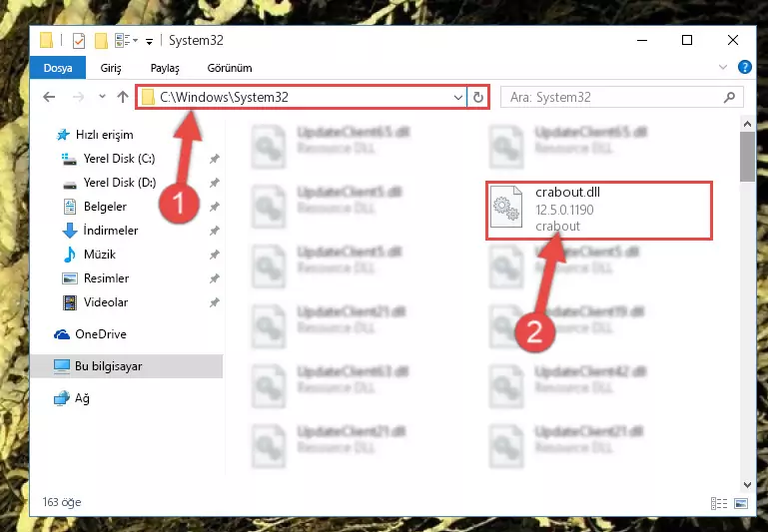Open the Paylaş ribbon tab
This screenshot has height=532, width=768.
pos(165,68)
